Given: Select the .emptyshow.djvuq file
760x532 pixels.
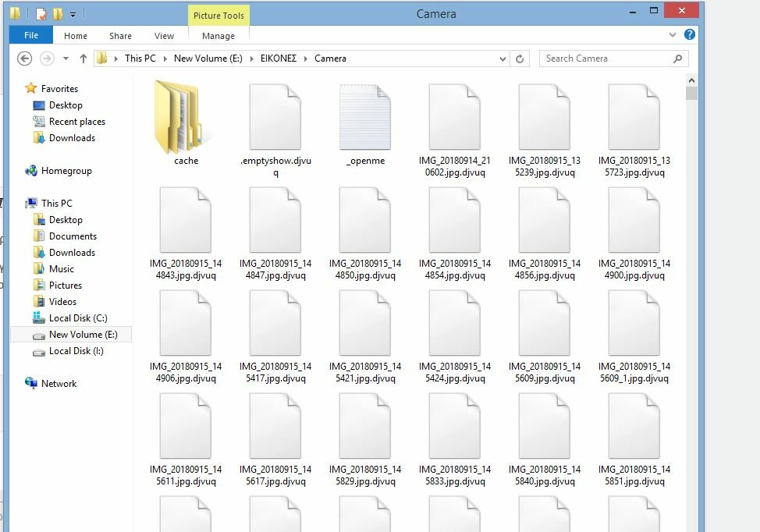Looking at the screenshot, I should click(x=275, y=129).
